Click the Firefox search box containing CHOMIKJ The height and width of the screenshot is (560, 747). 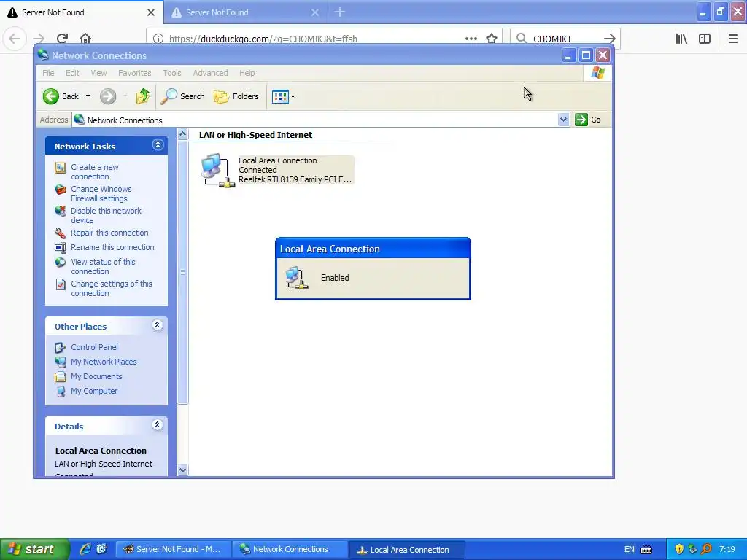pyautogui.click(x=565, y=39)
